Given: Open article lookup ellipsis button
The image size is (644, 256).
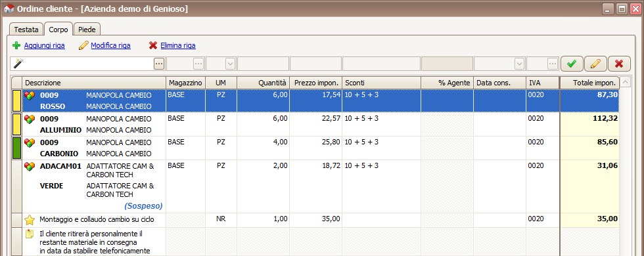Looking at the screenshot, I should pos(159,64).
